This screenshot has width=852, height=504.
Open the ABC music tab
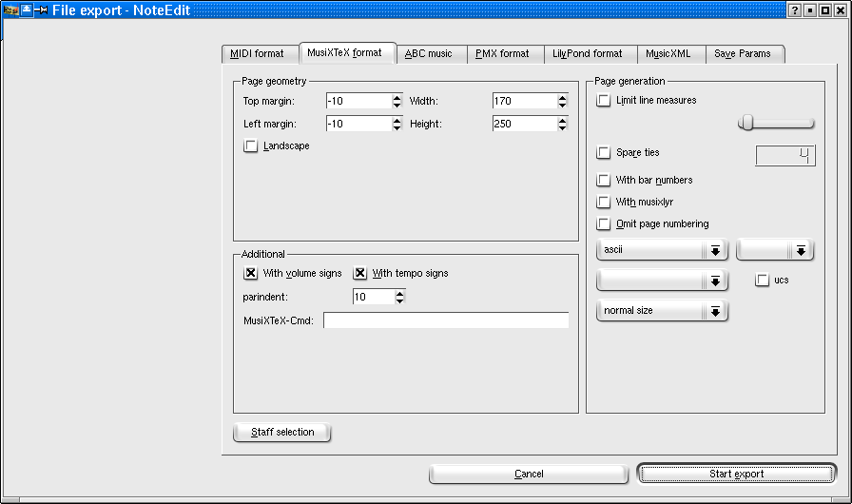432,54
